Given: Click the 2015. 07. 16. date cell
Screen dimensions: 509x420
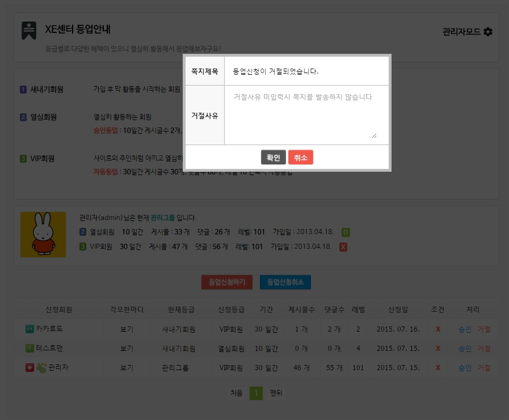Looking at the screenshot, I should (x=398, y=329).
